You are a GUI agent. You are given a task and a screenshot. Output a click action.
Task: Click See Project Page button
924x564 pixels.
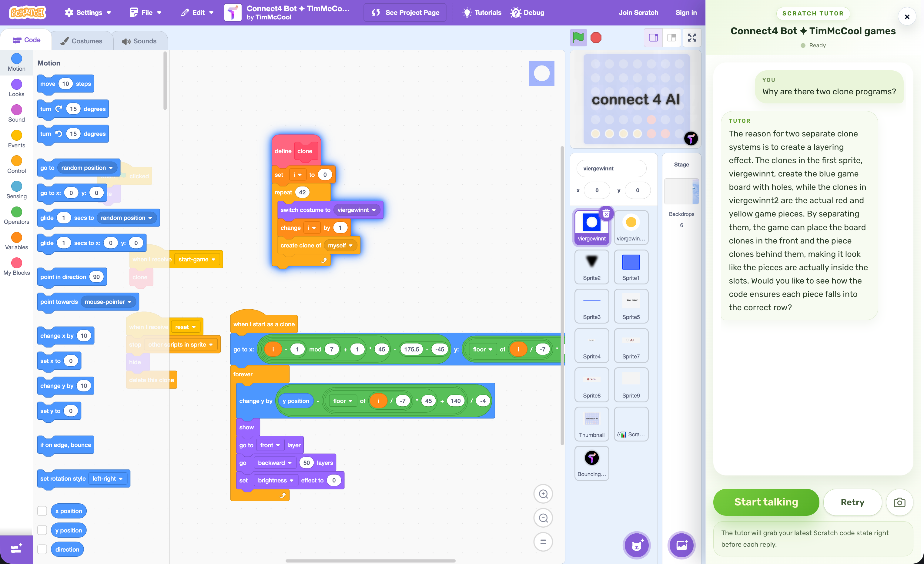coord(405,12)
